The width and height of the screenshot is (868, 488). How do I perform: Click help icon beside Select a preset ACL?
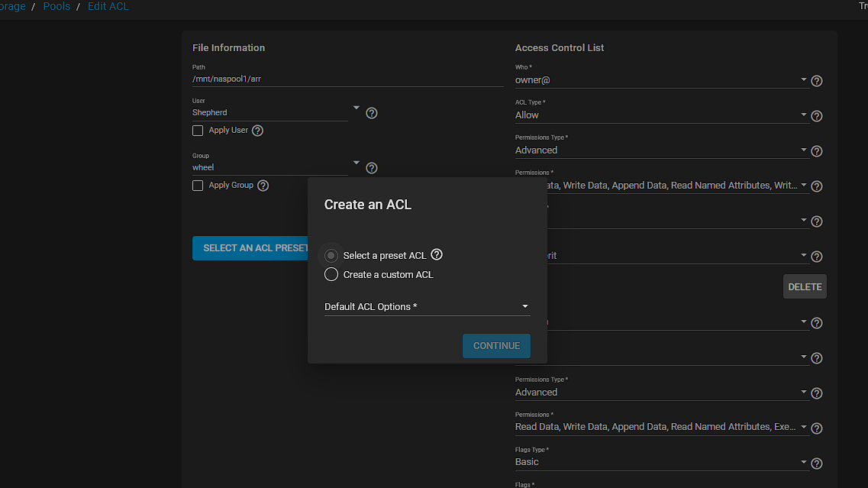437,255
